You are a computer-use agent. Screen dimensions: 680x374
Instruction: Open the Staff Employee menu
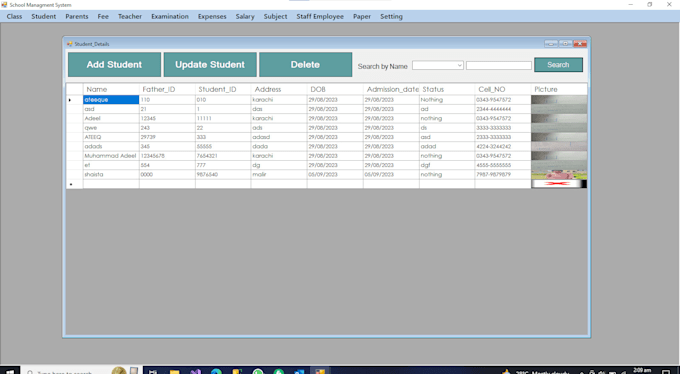pos(320,16)
